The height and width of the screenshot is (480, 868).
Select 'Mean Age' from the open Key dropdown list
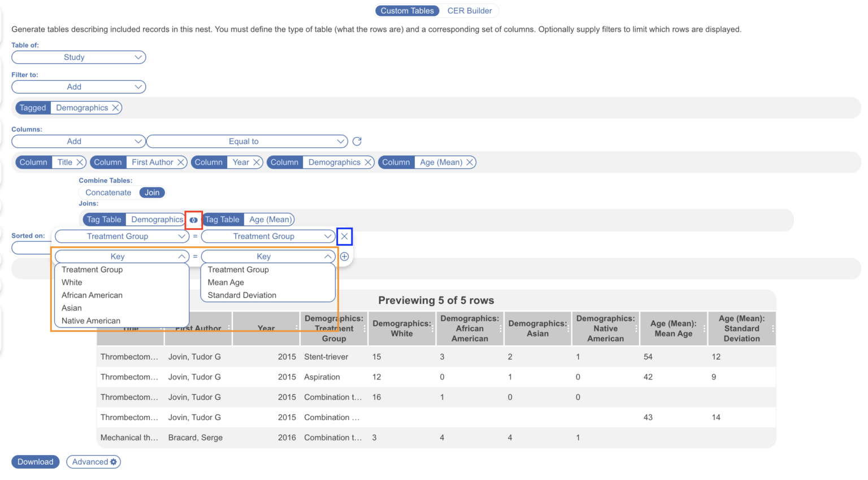225,282
